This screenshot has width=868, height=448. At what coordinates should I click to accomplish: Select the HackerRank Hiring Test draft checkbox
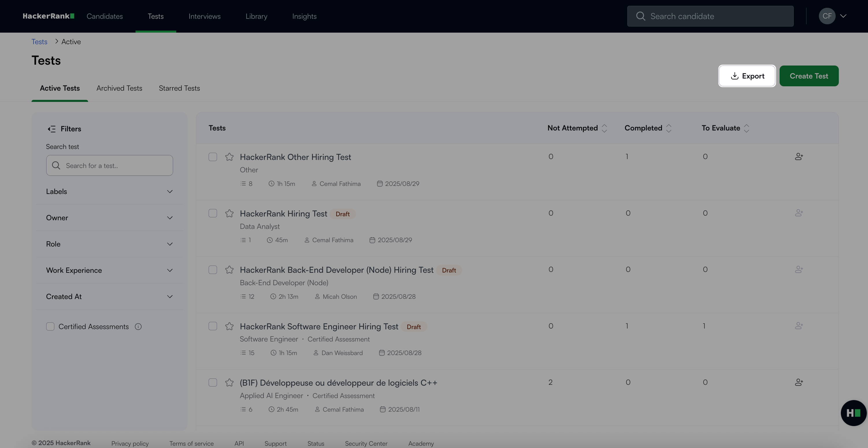[213, 213]
